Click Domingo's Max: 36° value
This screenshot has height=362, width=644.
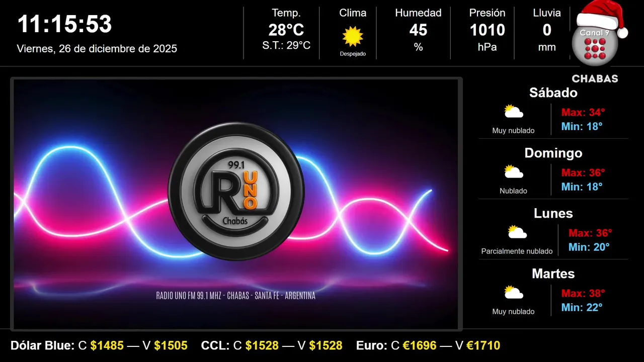coord(583,172)
